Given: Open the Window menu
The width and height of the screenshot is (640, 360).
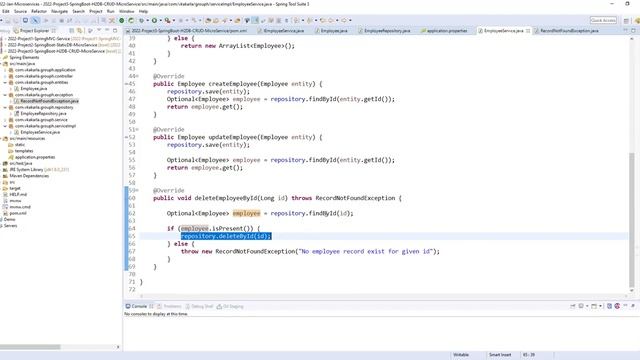Looking at the screenshot, I should click(126, 11).
